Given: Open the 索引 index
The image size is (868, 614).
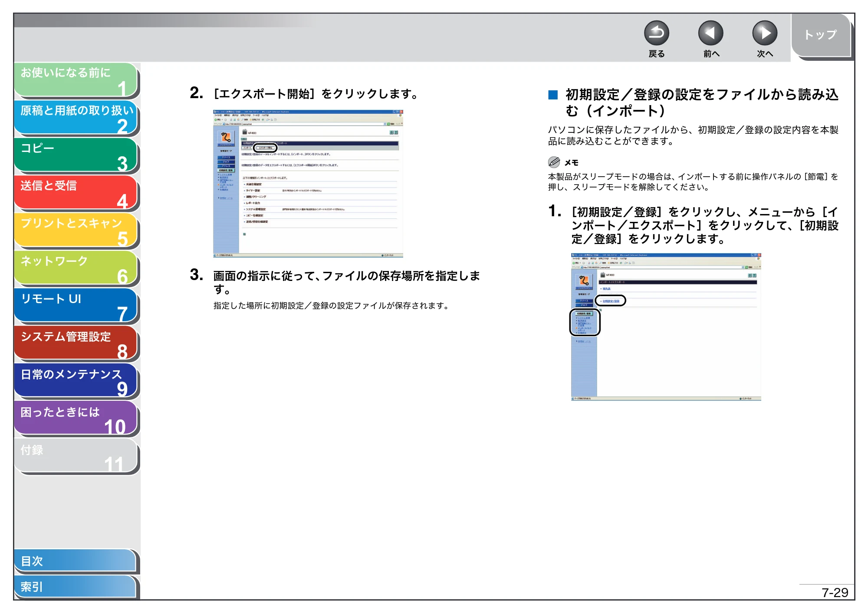Looking at the screenshot, I should pyautogui.click(x=76, y=587).
